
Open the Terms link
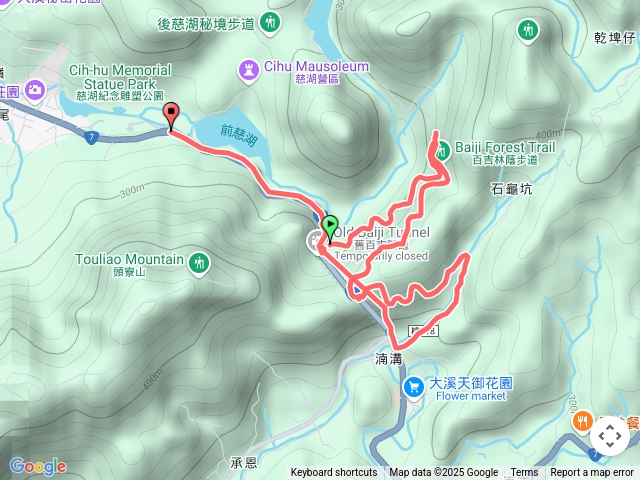[524, 473]
